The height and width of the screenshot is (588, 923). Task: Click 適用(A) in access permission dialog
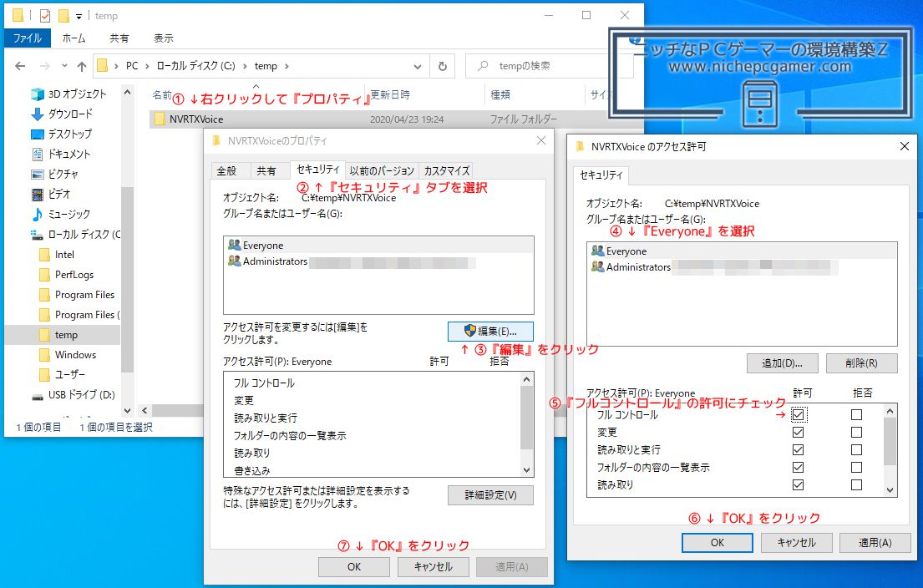875,543
